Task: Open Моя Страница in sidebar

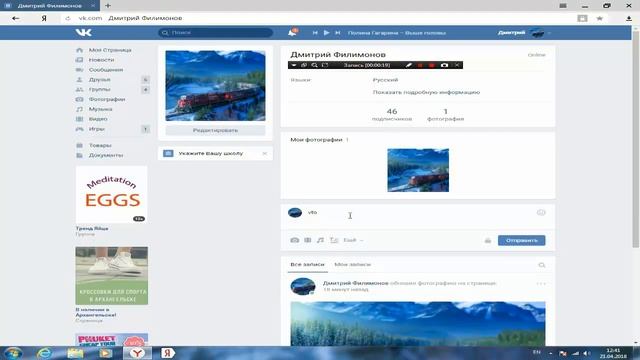Action: 110,50
